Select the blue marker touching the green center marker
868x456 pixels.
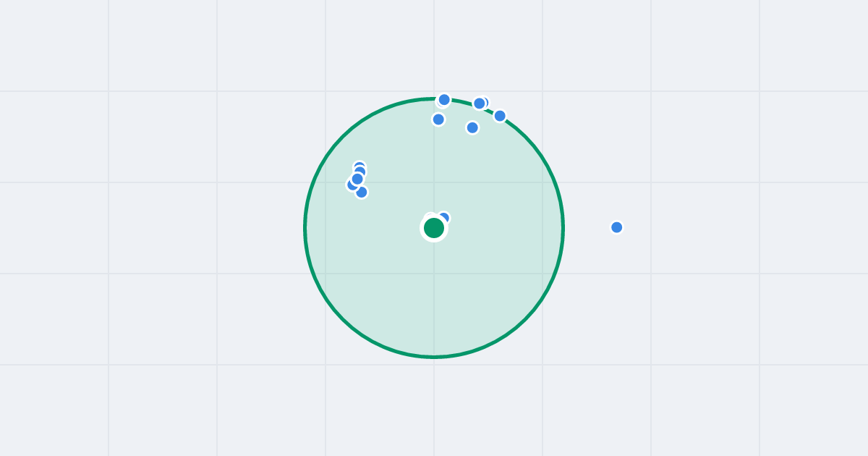(443, 218)
